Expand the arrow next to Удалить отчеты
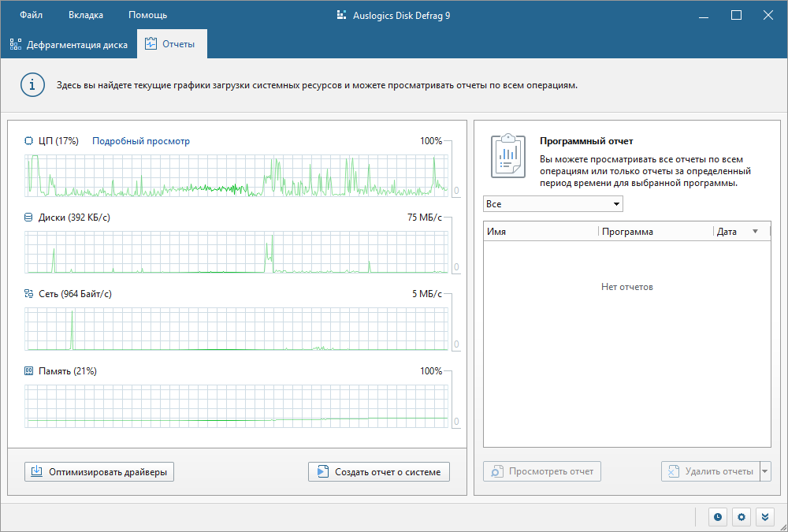Viewport: 788px width, 532px height. 765,471
